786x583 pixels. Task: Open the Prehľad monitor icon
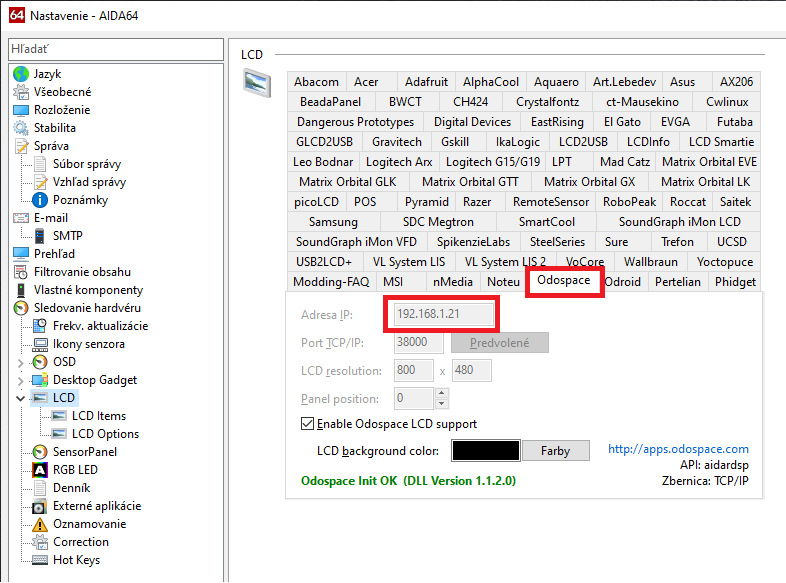(21, 254)
